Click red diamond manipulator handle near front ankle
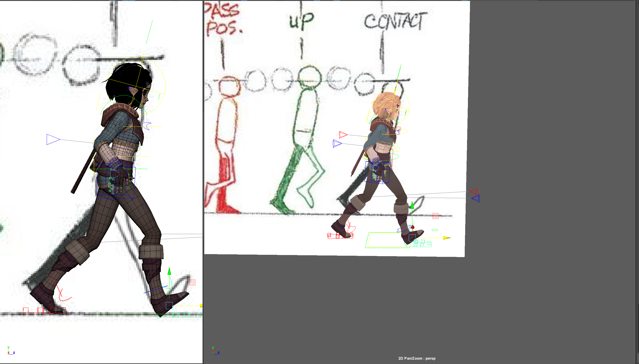The image size is (639, 364). (x=413, y=227)
